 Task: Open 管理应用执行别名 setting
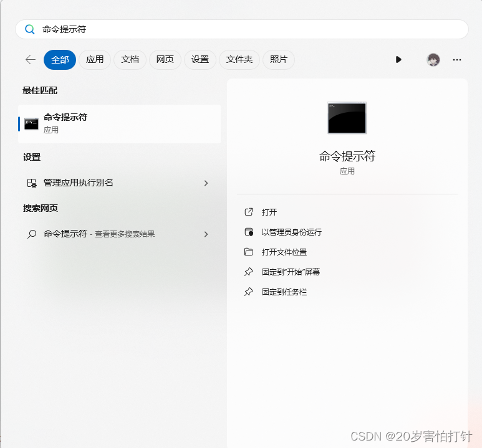(120, 183)
